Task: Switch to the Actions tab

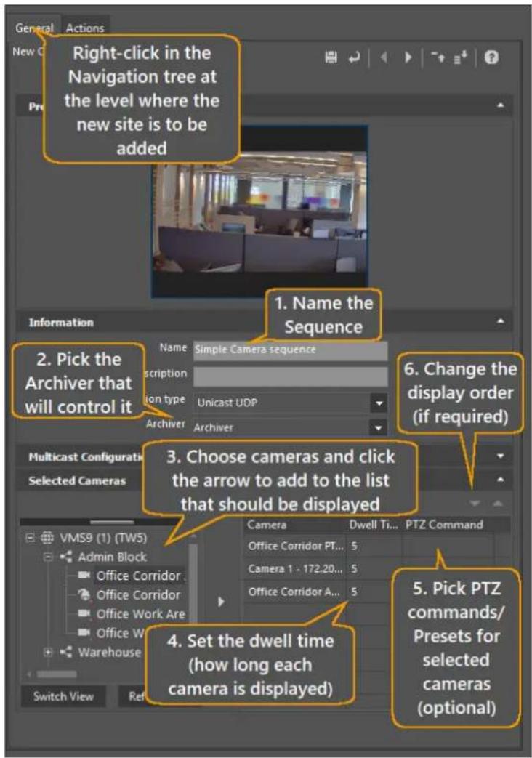Action: tap(85, 28)
